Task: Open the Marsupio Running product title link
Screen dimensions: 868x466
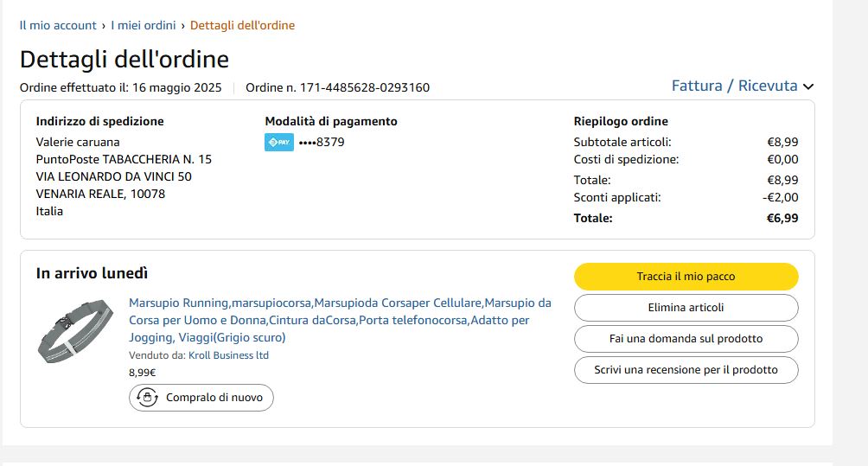Action: pos(340,320)
